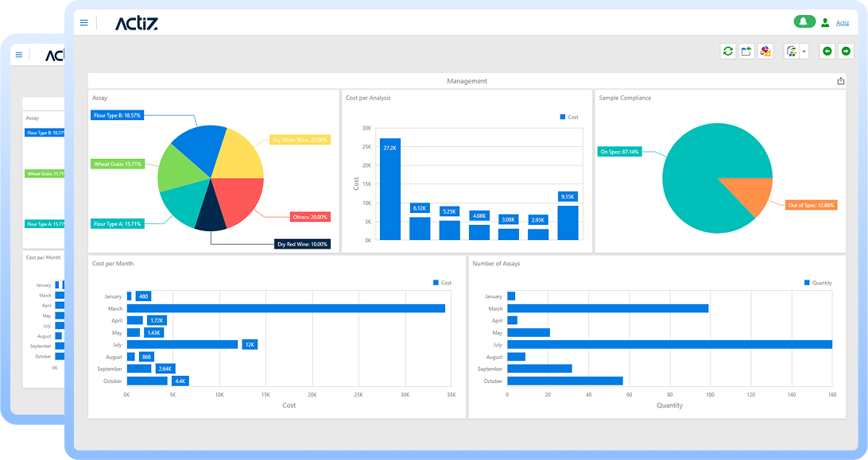Click the folder upload toolbar icon
Viewport: 868px width, 460px height.
pos(746,52)
